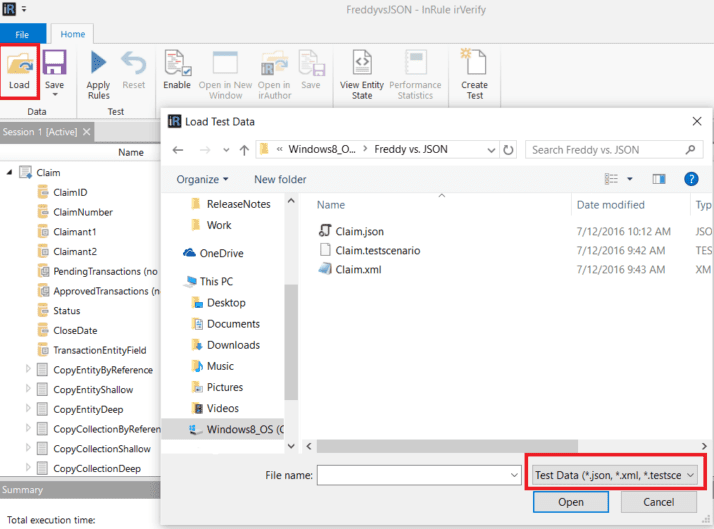The height and width of the screenshot is (529, 714).
Task: Select This PC in navigation pane
Action: pos(208,281)
